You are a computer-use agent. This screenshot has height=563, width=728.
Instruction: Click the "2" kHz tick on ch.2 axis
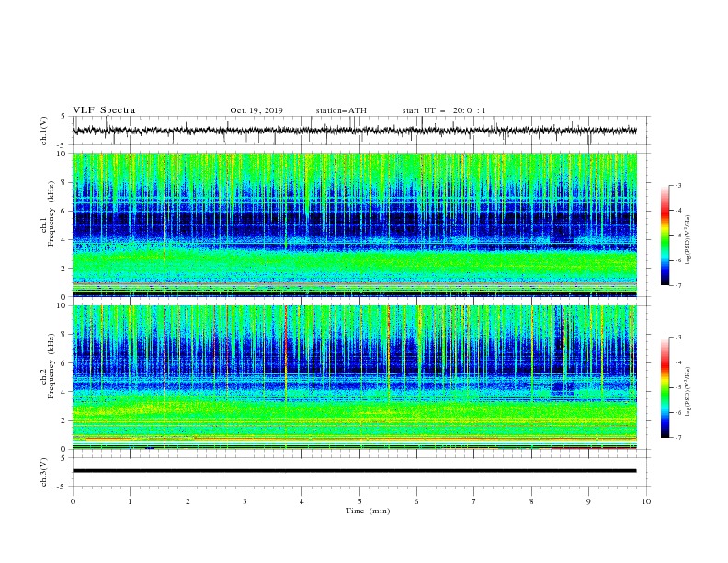(x=64, y=420)
